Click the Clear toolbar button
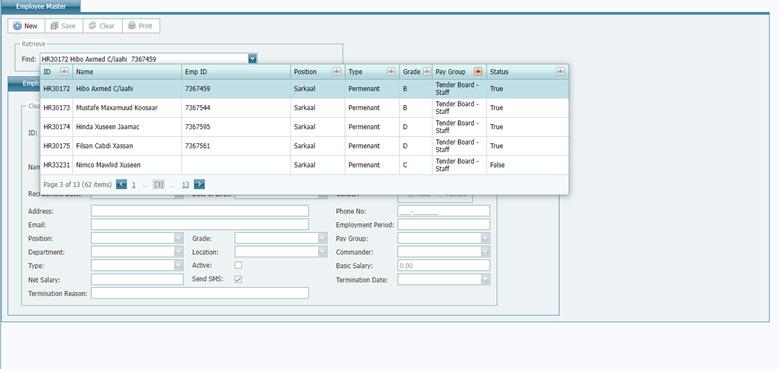 click(x=102, y=26)
